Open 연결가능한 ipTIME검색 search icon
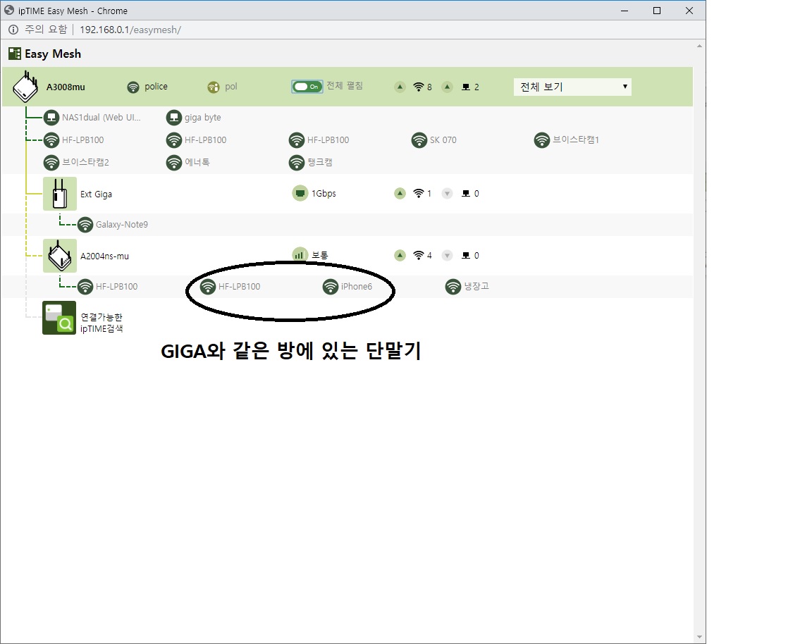 [x=59, y=318]
